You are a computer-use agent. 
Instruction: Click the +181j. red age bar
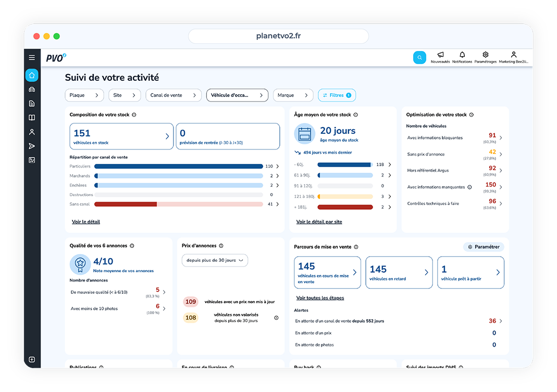tap(345, 207)
